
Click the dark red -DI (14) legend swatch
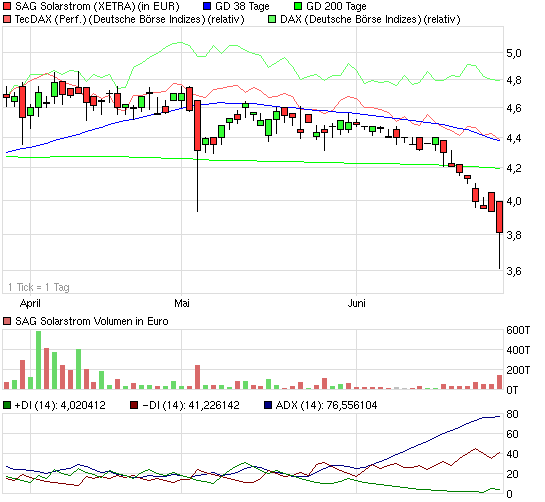[134, 405]
